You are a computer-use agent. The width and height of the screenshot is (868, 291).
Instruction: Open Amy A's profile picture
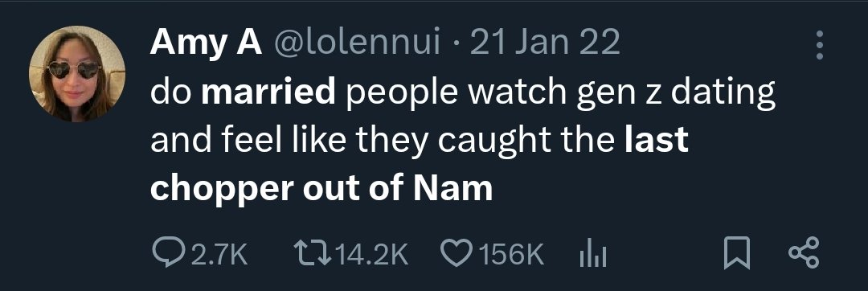[x=77, y=74]
